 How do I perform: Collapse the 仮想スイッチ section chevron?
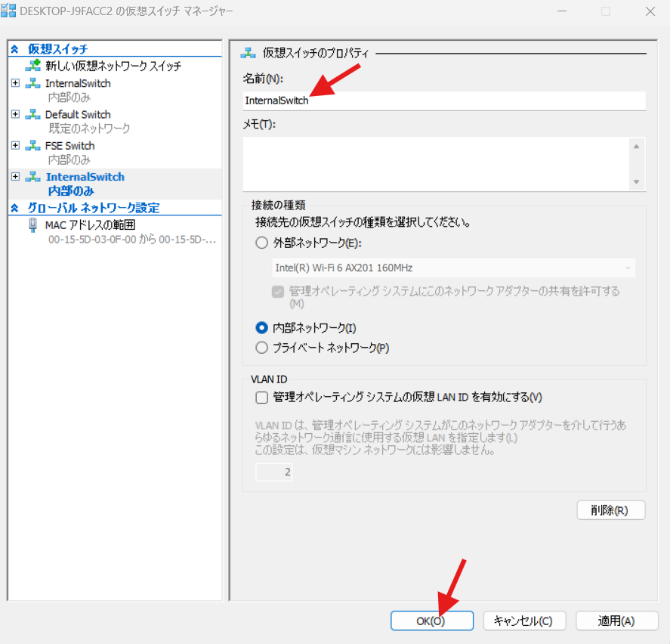point(14,49)
